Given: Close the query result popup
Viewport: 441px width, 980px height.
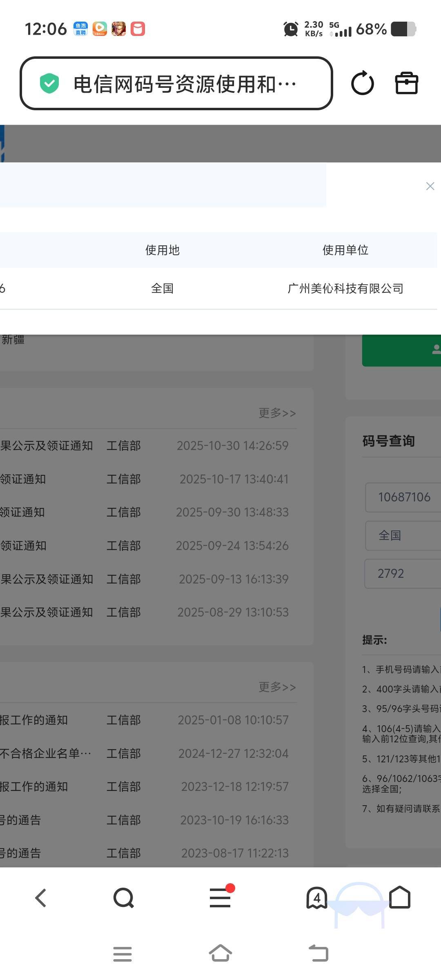Looking at the screenshot, I should [x=430, y=186].
